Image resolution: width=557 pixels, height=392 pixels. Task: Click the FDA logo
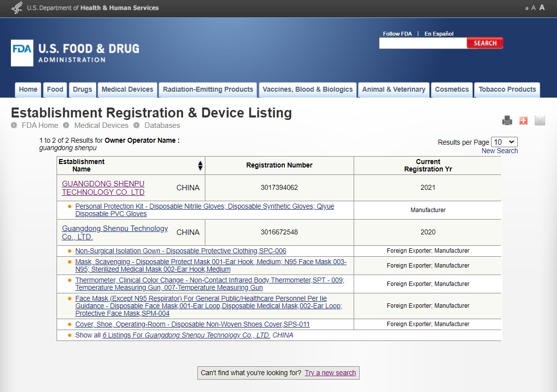(22, 53)
